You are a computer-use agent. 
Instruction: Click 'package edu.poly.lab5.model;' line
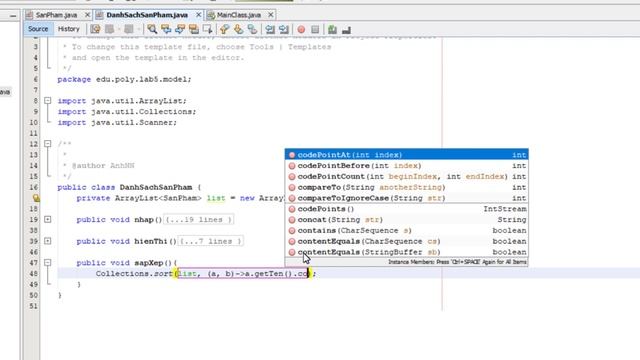click(124, 79)
